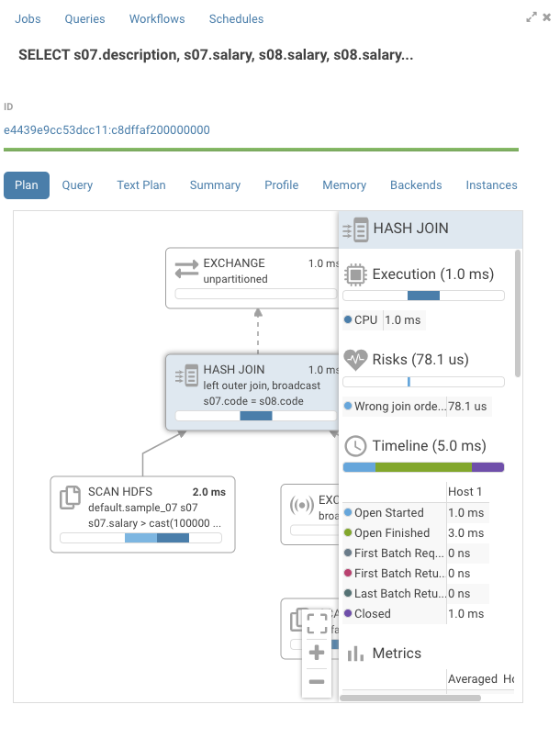Click the Risks heartbeat icon

pyautogui.click(x=356, y=360)
